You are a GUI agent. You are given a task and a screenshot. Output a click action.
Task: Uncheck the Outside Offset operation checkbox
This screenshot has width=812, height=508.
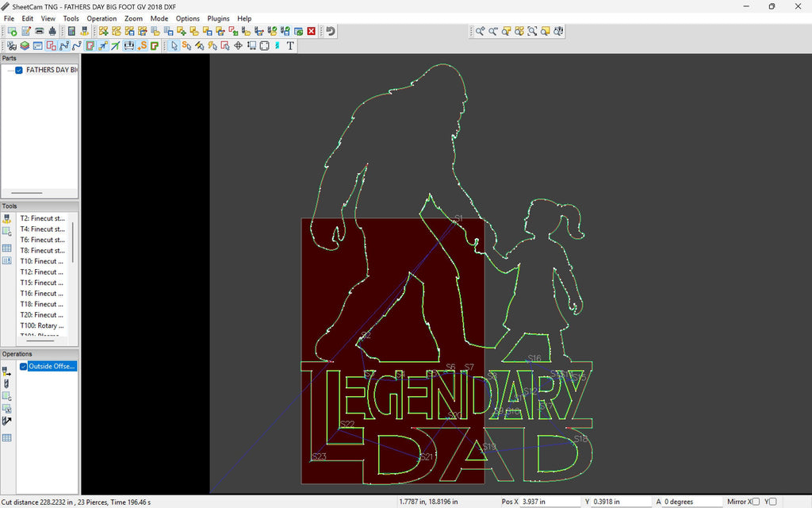click(x=23, y=367)
